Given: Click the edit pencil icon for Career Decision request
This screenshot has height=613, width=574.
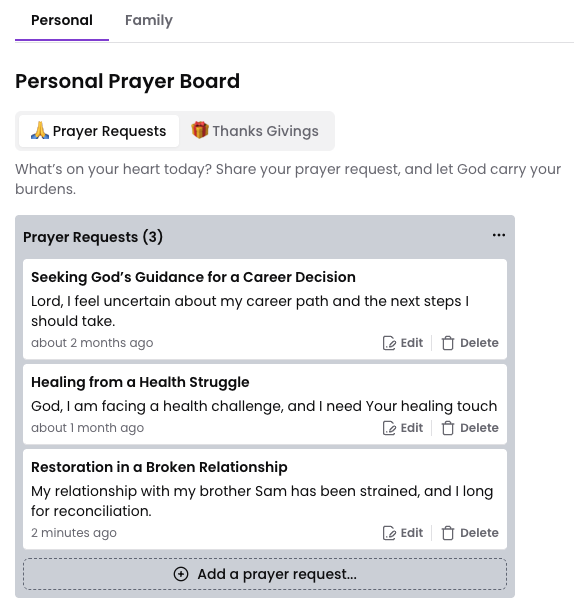Looking at the screenshot, I should click(x=389, y=343).
